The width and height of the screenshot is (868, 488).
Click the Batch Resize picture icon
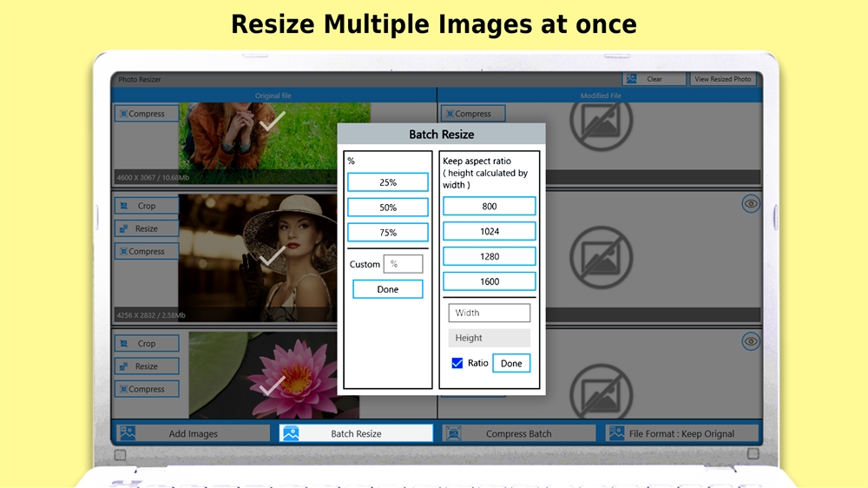pyautogui.click(x=291, y=433)
